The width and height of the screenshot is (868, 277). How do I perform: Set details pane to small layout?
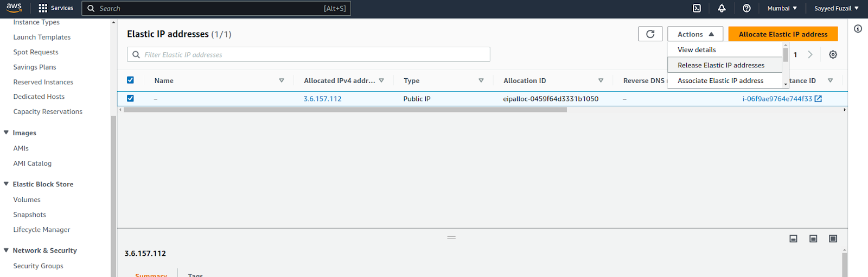click(793, 239)
